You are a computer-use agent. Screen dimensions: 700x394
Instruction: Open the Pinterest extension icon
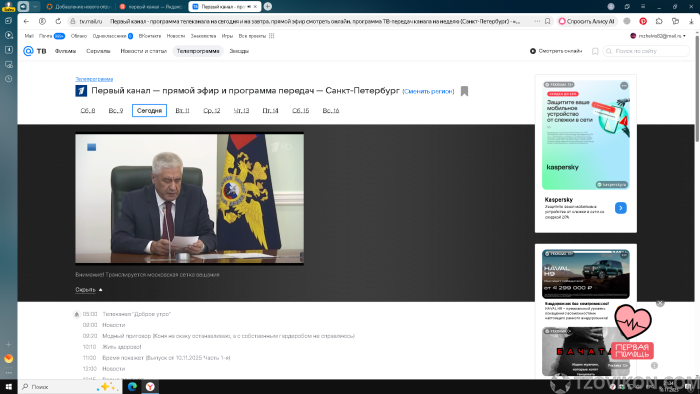click(643, 21)
